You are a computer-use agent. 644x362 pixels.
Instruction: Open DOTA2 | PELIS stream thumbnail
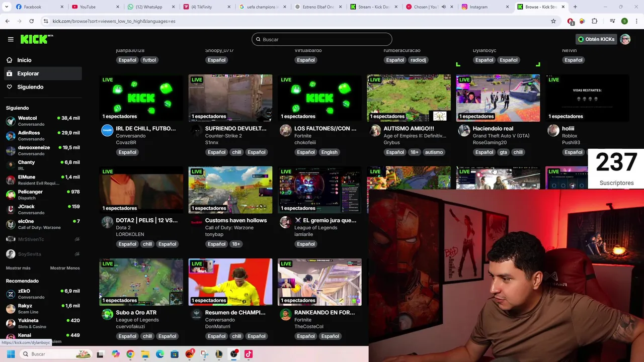tap(141, 190)
